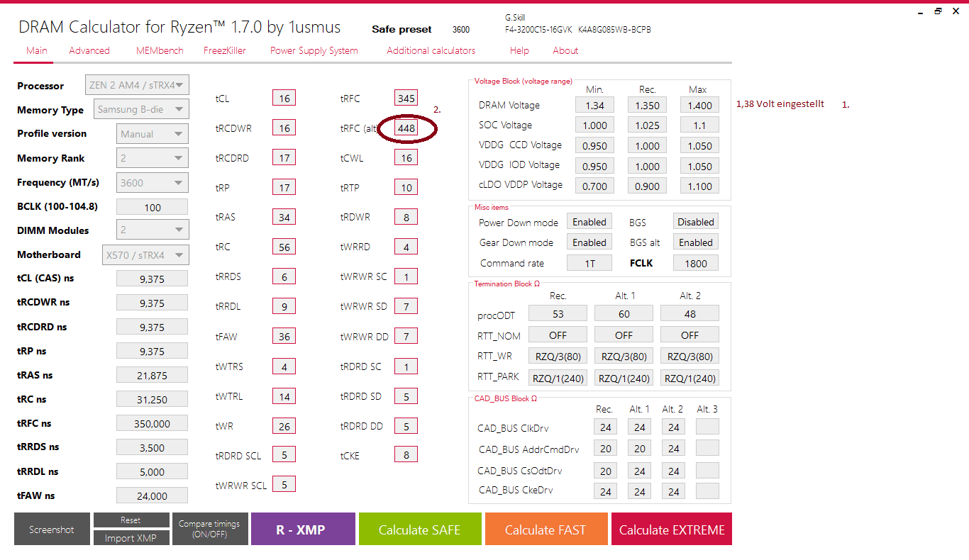Click the tRFC value 345
This screenshot has height=560, width=969.
(406, 98)
